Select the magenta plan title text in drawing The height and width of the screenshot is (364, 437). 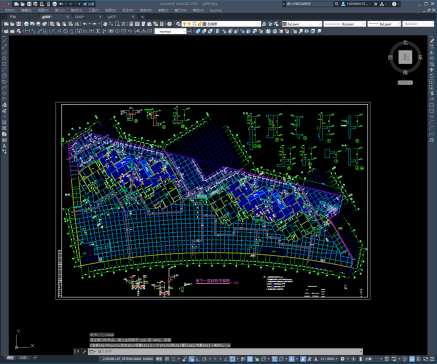(x=213, y=282)
